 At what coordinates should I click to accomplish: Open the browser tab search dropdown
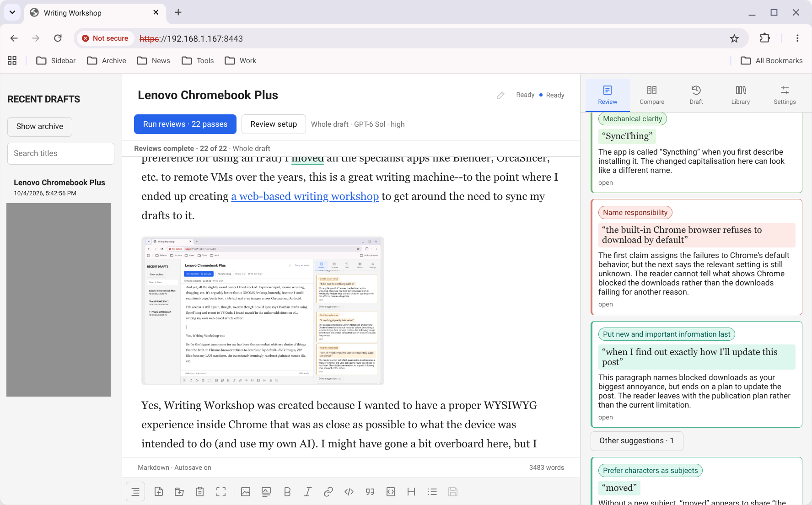tap(12, 12)
